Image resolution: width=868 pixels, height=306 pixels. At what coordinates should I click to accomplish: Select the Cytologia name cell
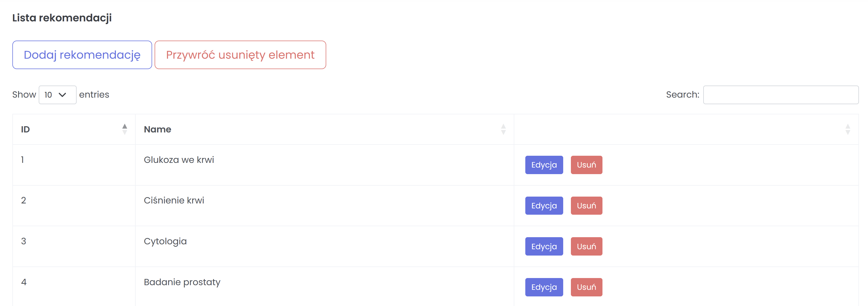click(165, 241)
